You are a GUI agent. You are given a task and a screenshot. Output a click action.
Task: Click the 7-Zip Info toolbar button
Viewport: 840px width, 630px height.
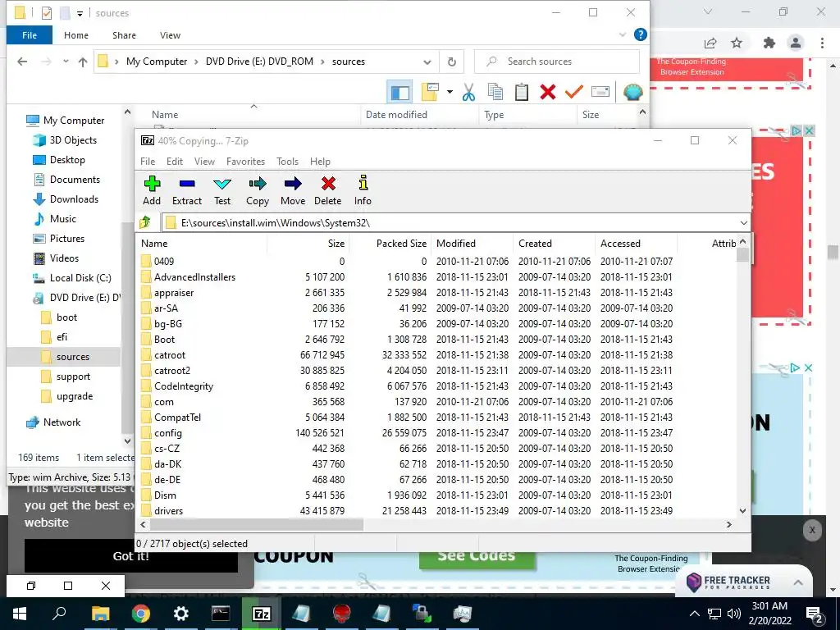tap(363, 190)
